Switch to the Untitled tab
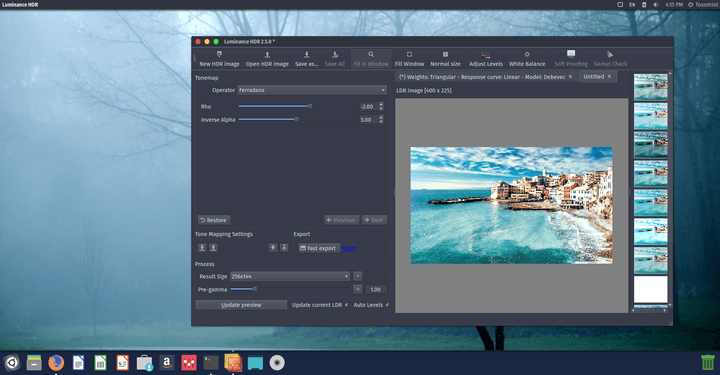The image size is (720, 375). click(x=593, y=77)
